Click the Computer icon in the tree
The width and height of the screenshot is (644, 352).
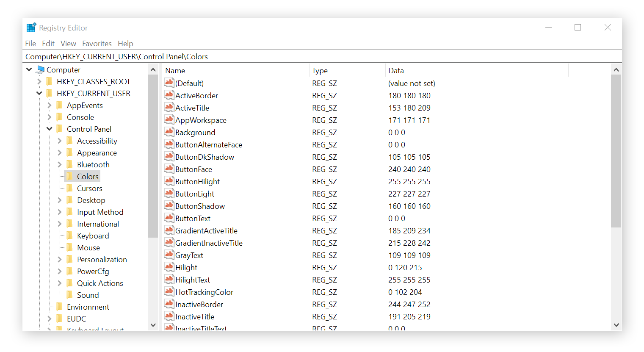[41, 69]
